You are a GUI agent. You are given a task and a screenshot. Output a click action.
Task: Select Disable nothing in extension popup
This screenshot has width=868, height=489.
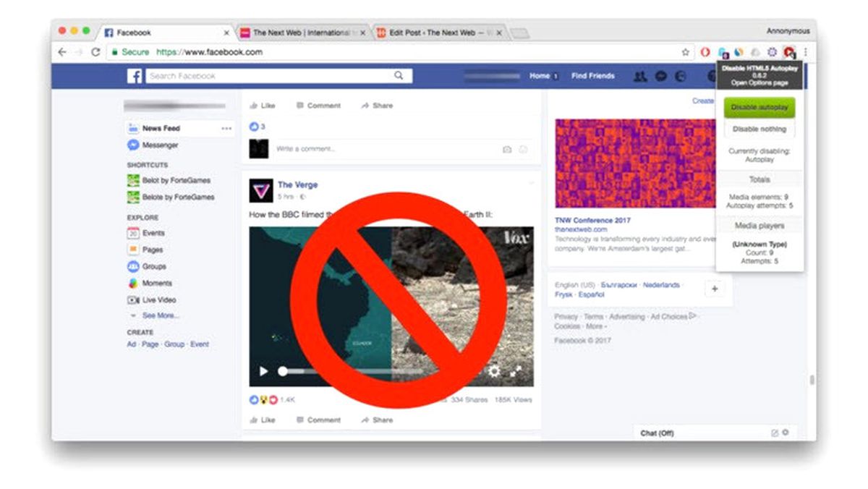coord(759,129)
